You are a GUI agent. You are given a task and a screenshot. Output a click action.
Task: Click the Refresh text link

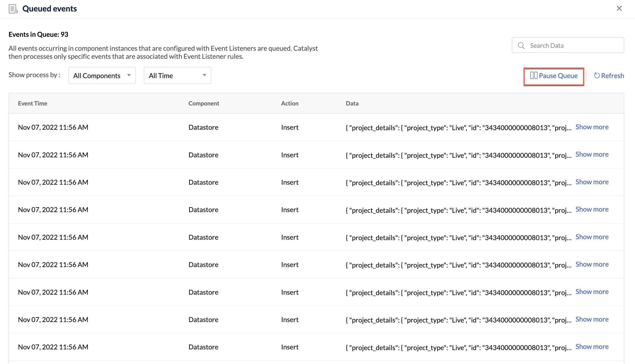[x=612, y=76]
